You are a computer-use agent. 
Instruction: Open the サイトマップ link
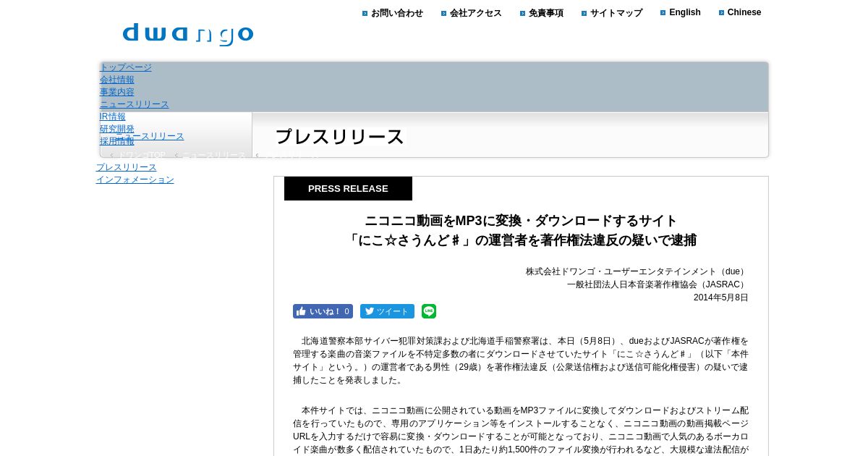(616, 13)
